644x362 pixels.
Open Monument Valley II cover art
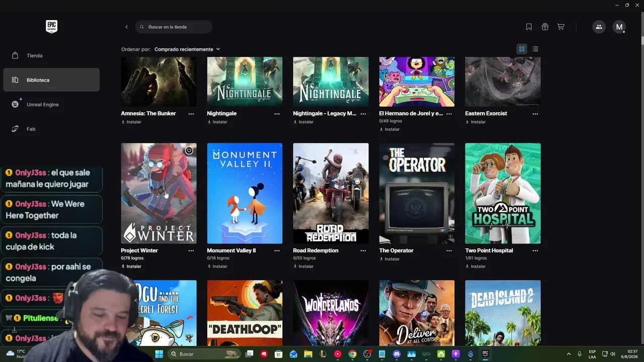pos(245,194)
